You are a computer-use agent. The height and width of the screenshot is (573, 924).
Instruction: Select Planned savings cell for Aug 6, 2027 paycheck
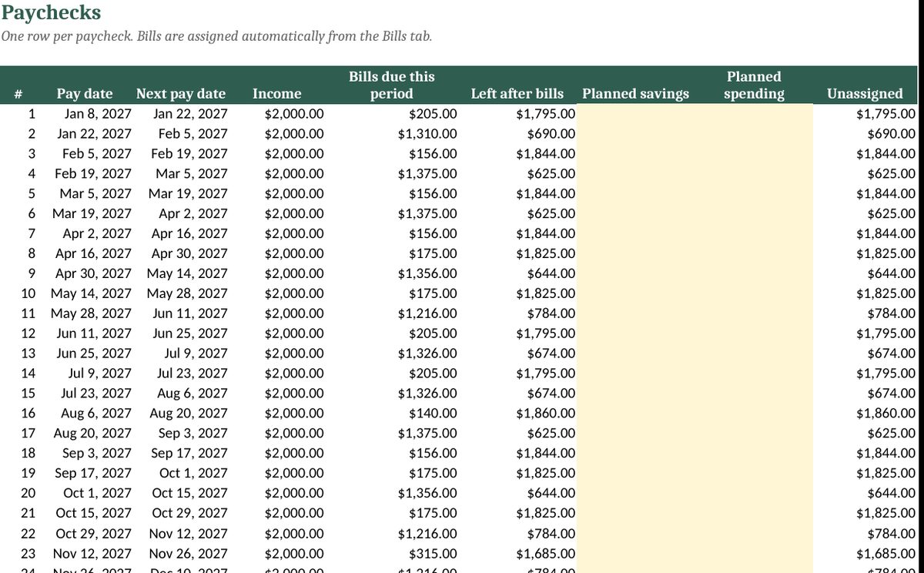[x=636, y=414]
